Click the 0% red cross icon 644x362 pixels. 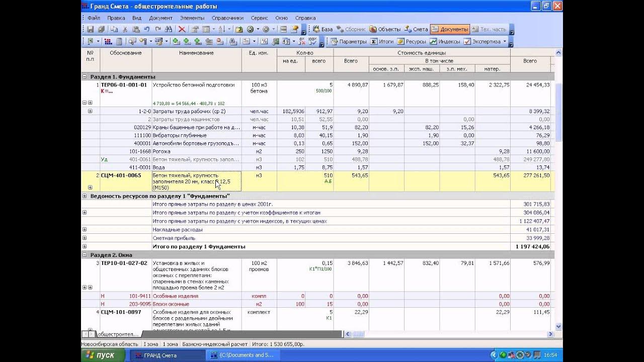pos(302,41)
